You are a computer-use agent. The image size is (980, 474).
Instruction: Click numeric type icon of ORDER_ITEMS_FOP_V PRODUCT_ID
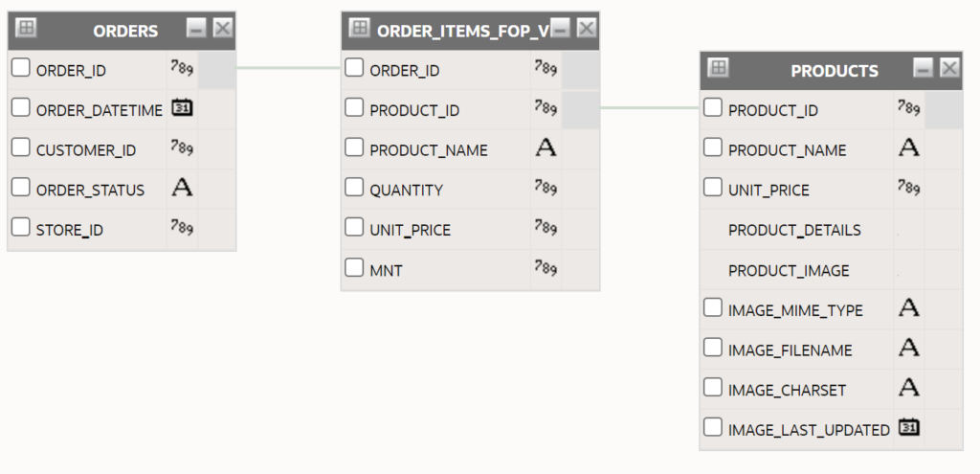click(x=546, y=107)
